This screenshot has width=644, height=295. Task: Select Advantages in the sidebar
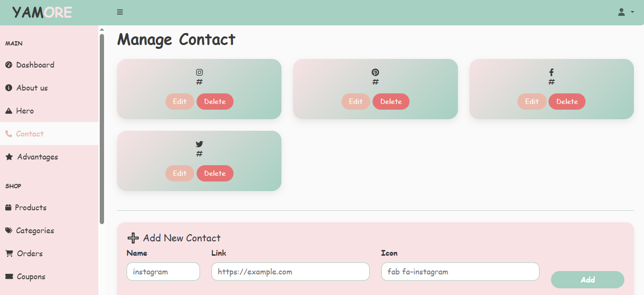point(37,157)
